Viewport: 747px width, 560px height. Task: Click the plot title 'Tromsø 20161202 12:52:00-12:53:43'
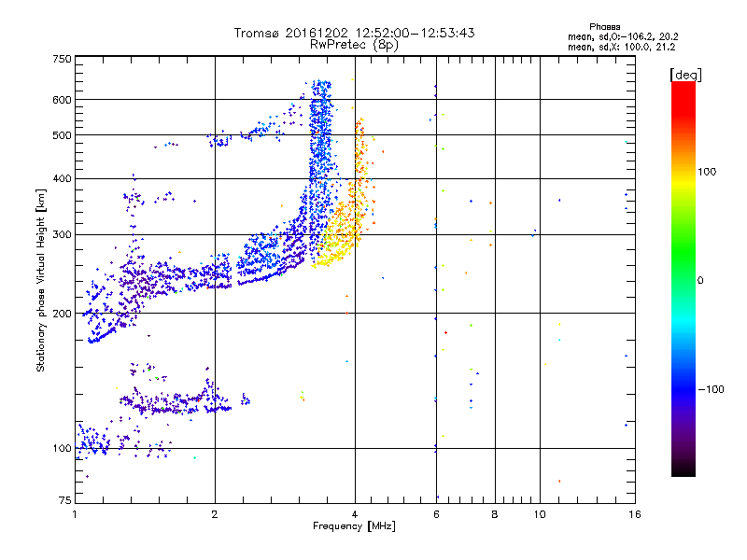pos(354,33)
